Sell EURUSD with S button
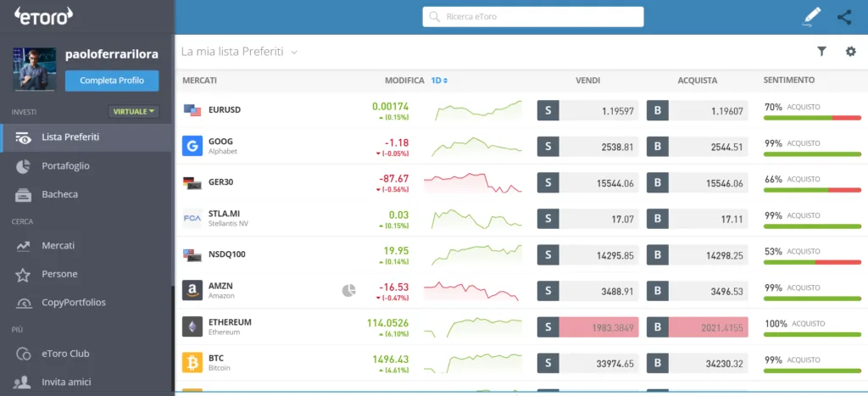This screenshot has width=868, height=396. (548, 110)
